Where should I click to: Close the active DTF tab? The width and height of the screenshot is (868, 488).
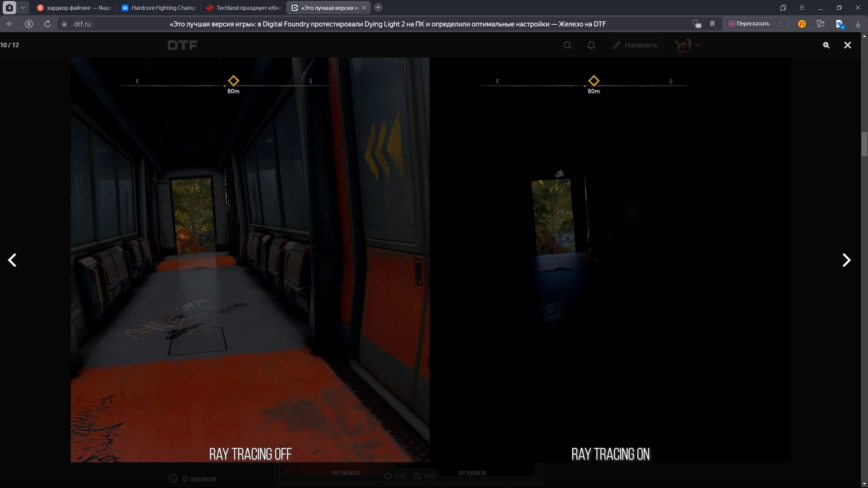(x=364, y=8)
